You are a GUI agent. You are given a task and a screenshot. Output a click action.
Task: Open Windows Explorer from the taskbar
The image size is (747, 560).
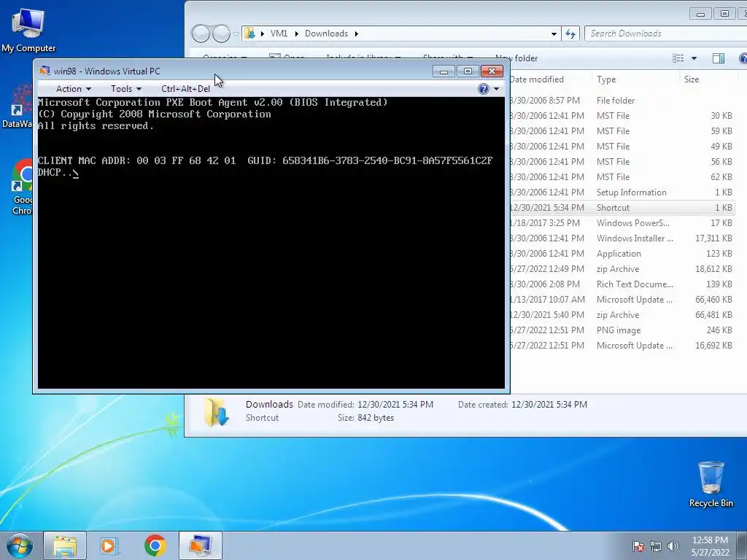coord(65,545)
